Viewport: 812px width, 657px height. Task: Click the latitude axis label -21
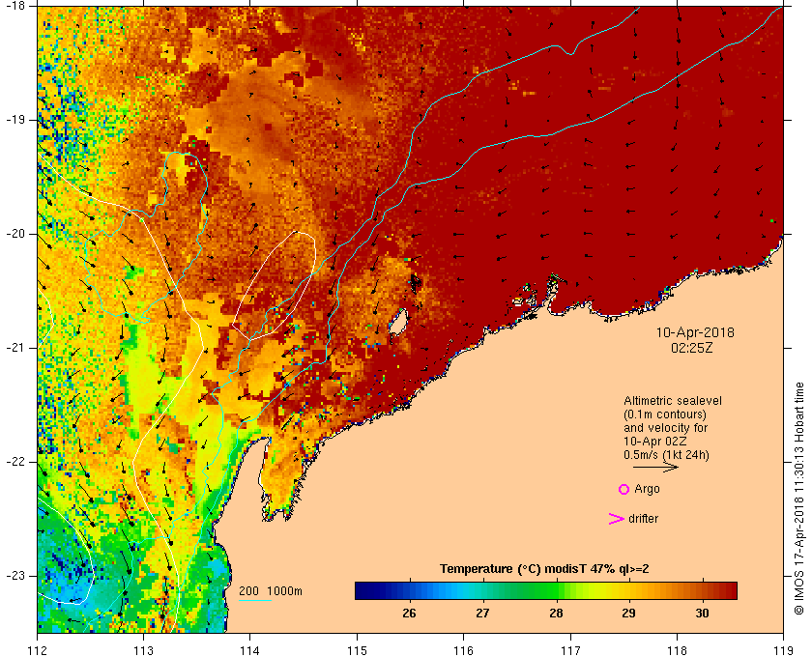point(15,348)
